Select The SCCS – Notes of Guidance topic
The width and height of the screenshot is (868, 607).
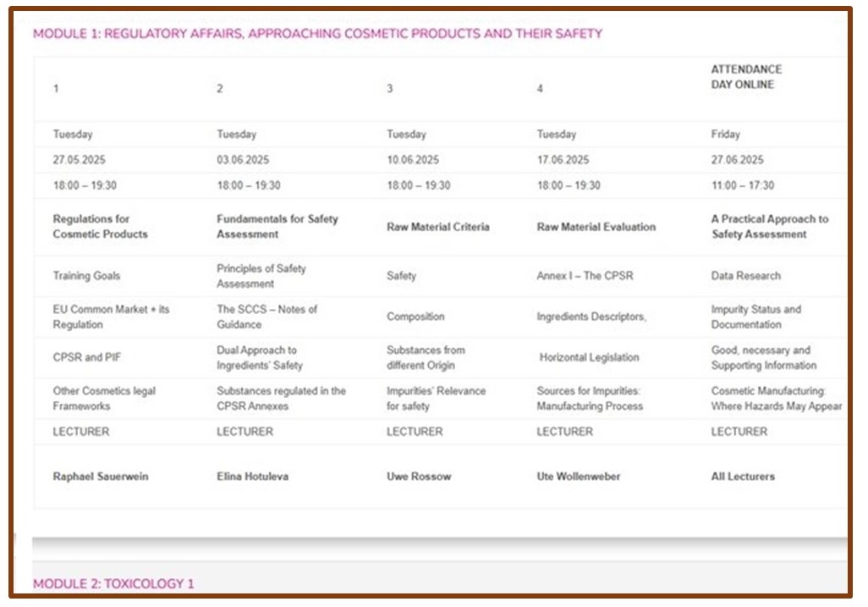(266, 317)
